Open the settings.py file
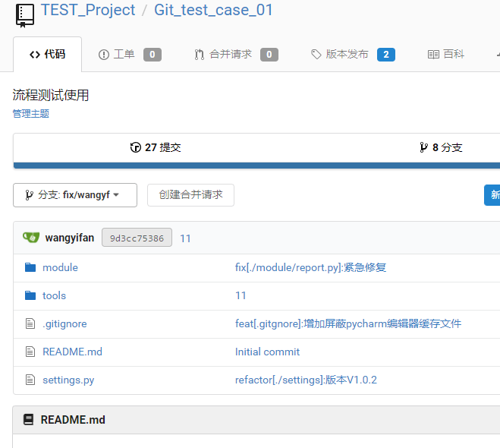 [68, 380]
